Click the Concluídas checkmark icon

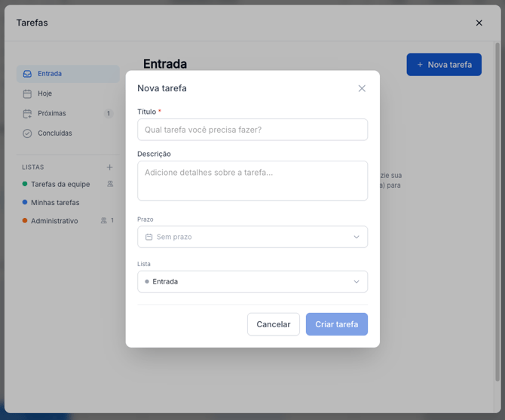pos(27,133)
